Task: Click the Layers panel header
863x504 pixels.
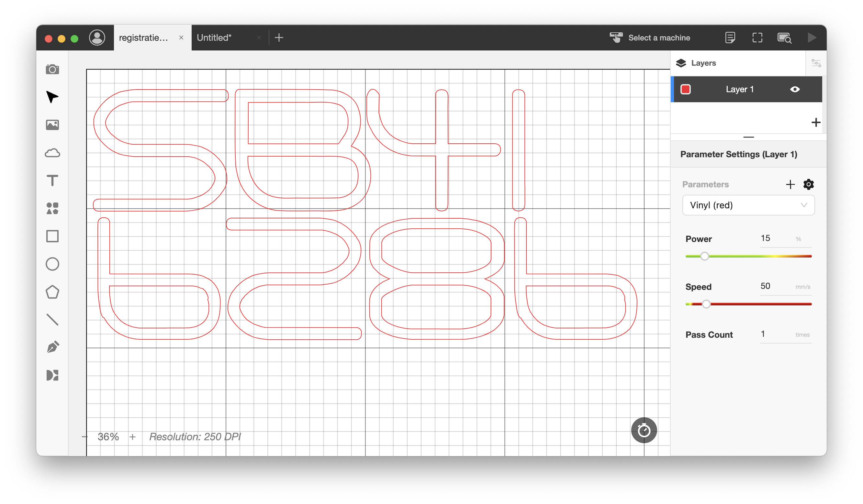Action: 738,63
